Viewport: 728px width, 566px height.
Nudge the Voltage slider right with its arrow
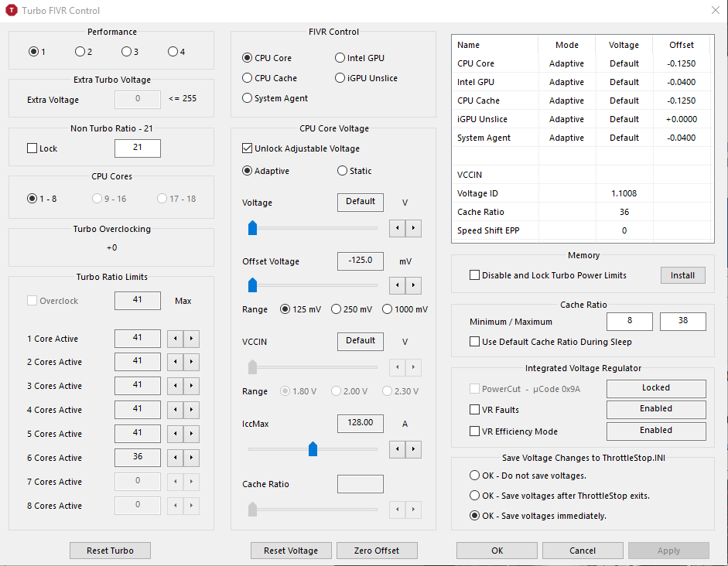point(413,228)
